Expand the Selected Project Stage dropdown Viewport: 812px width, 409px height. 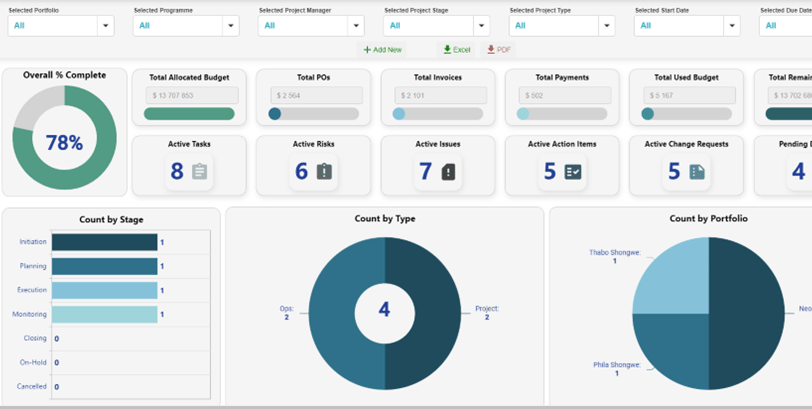point(482,25)
